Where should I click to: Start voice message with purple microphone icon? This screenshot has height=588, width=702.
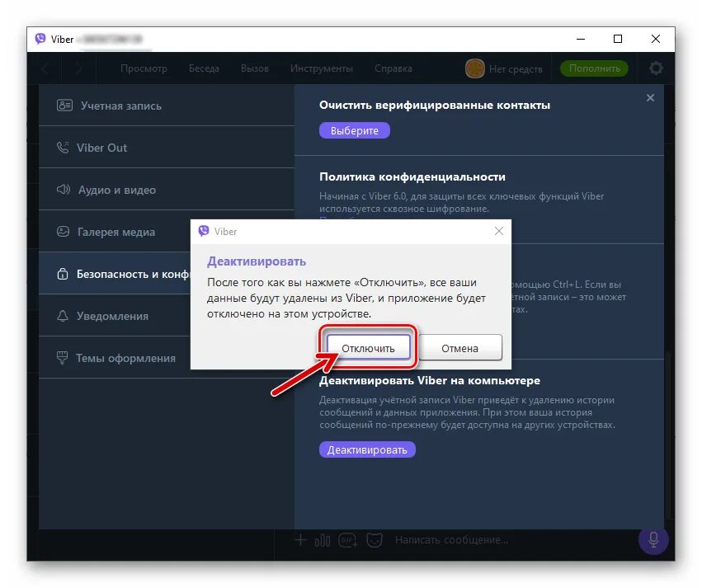(653, 540)
